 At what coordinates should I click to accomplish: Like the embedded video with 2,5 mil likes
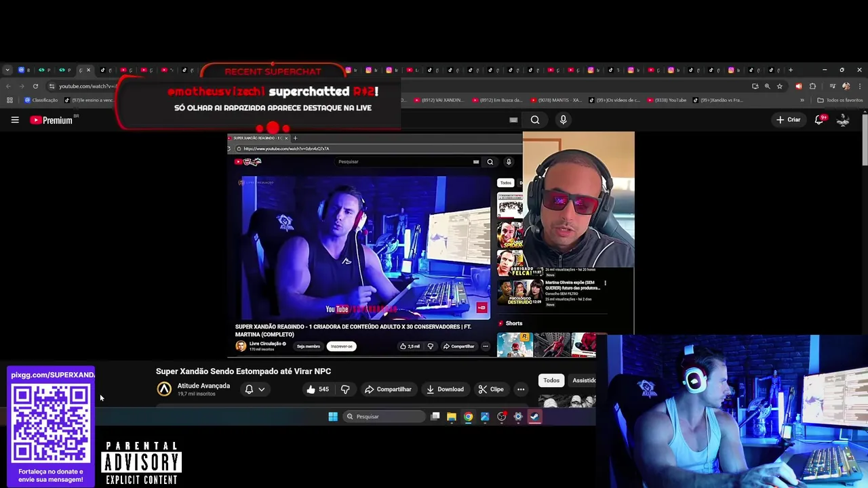tap(410, 346)
